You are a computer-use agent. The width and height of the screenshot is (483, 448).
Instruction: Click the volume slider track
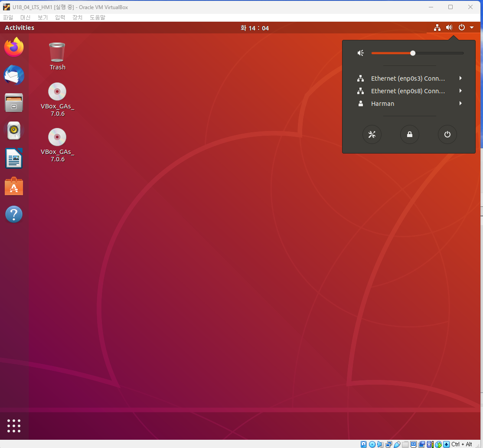(418, 53)
